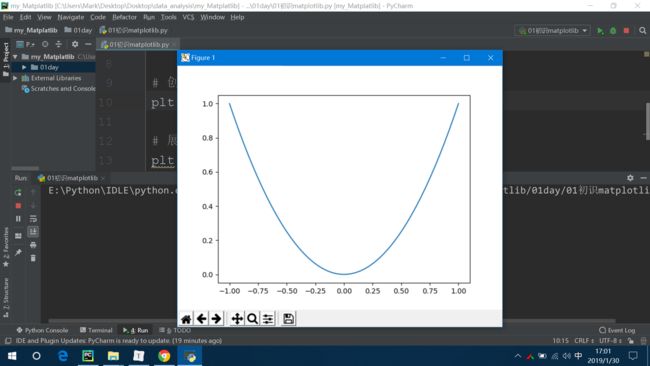The image size is (650, 366).
Task: Run the script with green play icon
Action: coord(600,31)
